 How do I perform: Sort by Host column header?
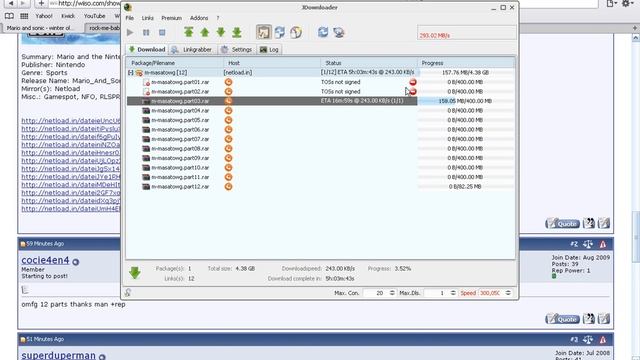(x=272, y=63)
